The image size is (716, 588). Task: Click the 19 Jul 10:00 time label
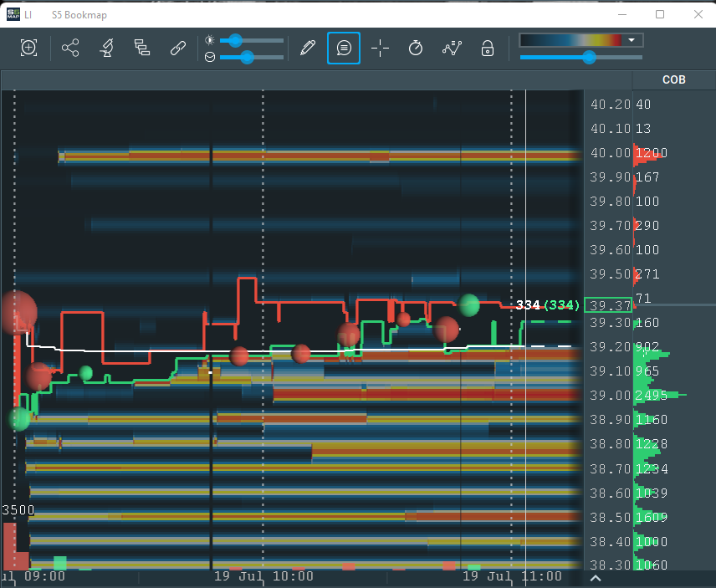click(x=263, y=576)
